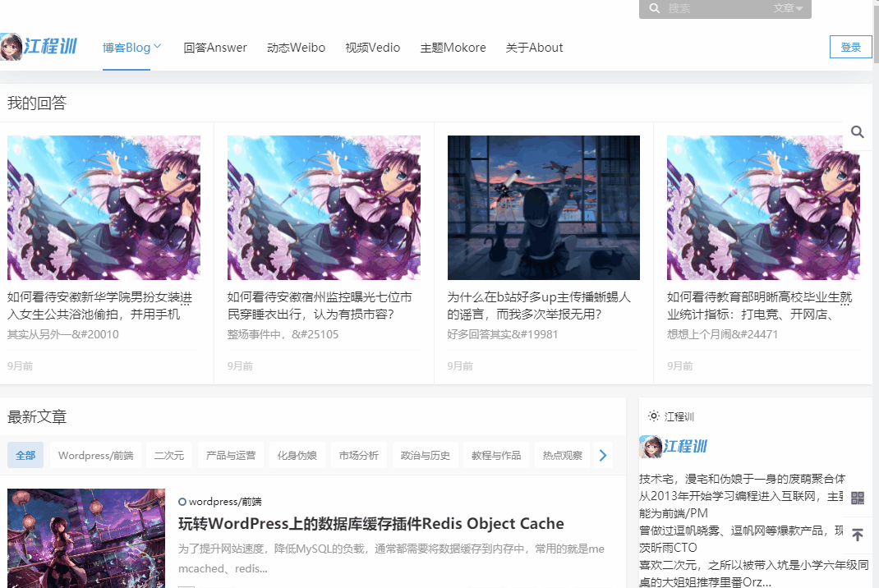
Task: Select the 全部 category tab
Action: pyautogui.click(x=25, y=455)
